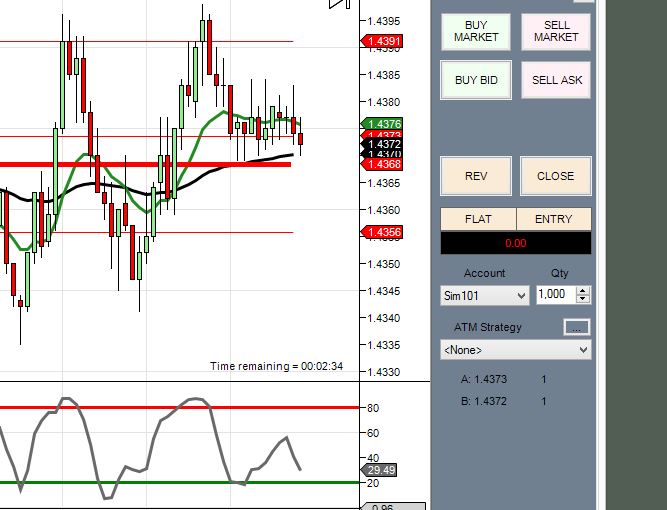Click into the Qty field showing 1,000
Image resolution: width=667 pixels, height=510 pixels.
pyautogui.click(x=556, y=294)
